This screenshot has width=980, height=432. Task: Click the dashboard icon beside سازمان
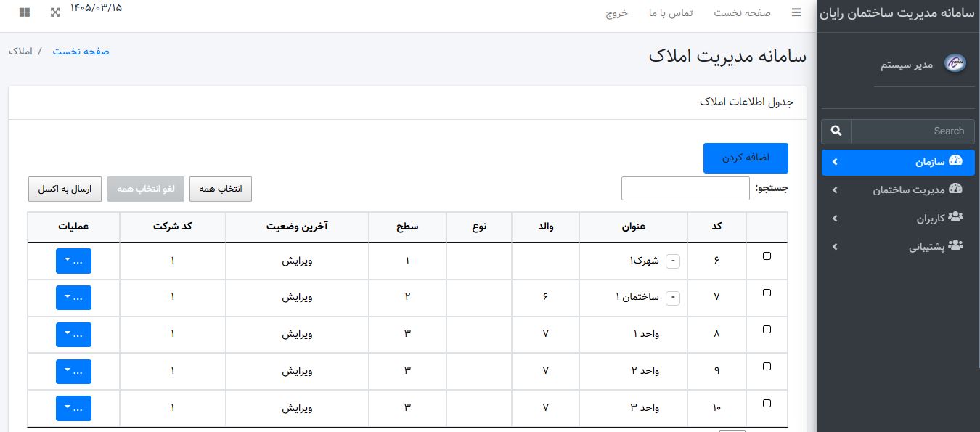tap(955, 161)
